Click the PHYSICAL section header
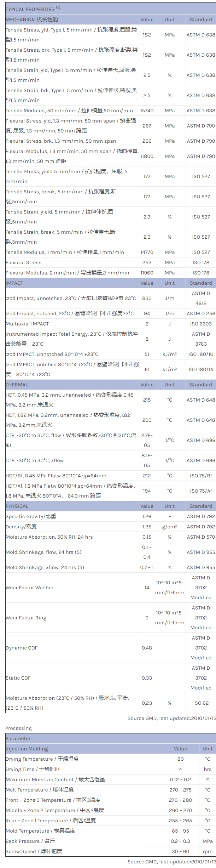This screenshot has height=868, width=216. pos(17,506)
